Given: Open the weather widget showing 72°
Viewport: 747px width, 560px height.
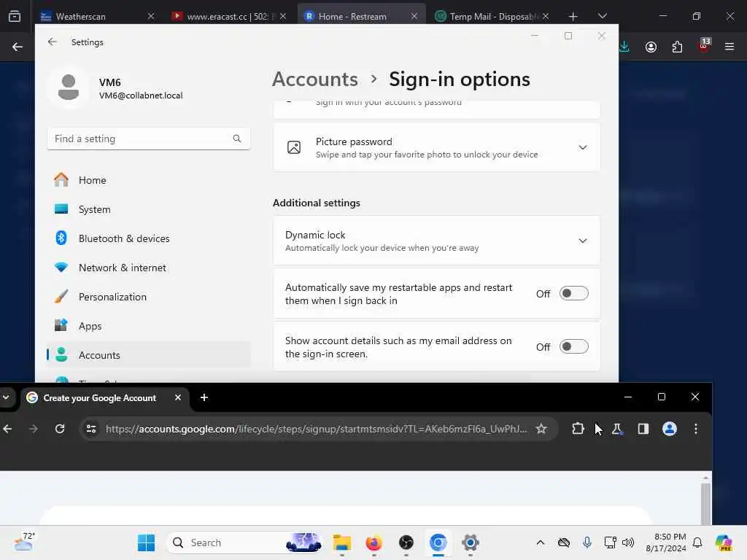Looking at the screenshot, I should (24, 542).
